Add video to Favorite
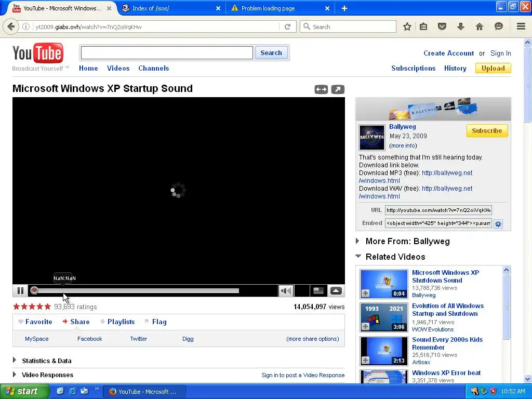Image resolution: width=532 pixels, height=399 pixels. pos(35,322)
